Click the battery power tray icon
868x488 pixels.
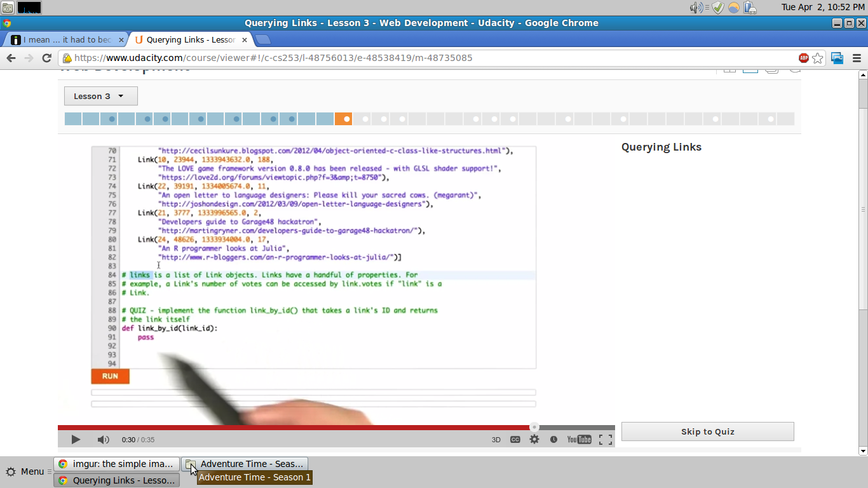pos(750,8)
